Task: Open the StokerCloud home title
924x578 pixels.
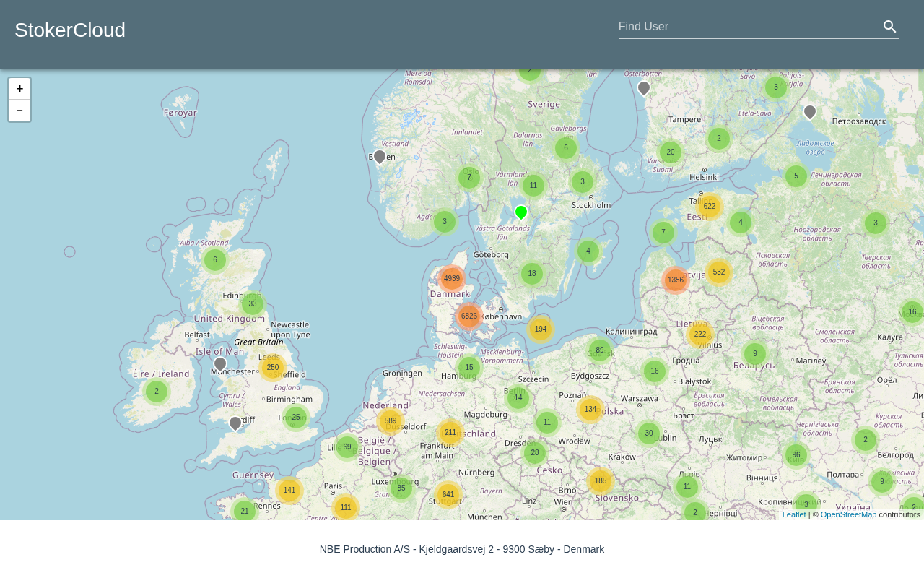Action: tap(70, 30)
